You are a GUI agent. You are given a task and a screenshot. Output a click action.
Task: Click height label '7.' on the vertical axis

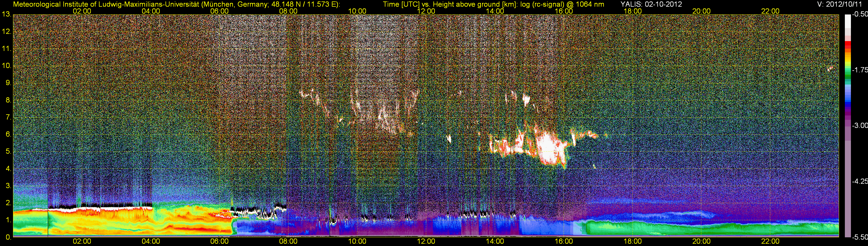(x=8, y=117)
